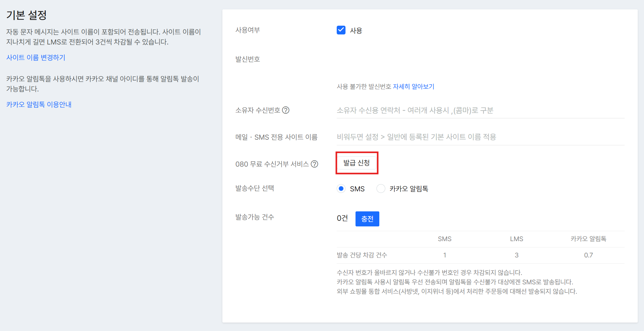The height and width of the screenshot is (331, 644).
Task: Click the 발신번호 field label
Action: (x=247, y=59)
